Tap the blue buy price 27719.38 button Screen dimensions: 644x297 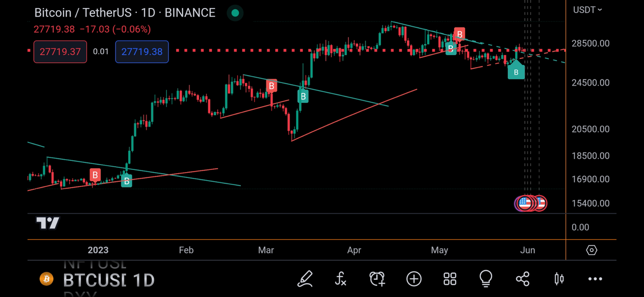[142, 52]
